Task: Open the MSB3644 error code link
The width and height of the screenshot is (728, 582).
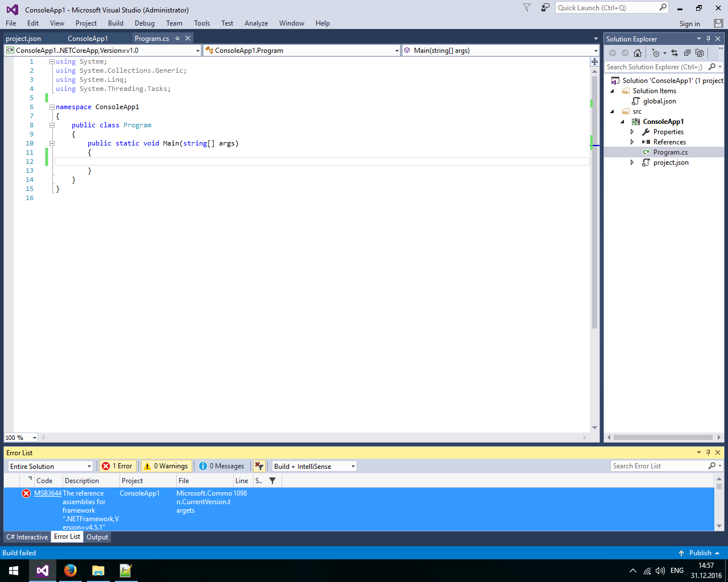Action: 48,493
